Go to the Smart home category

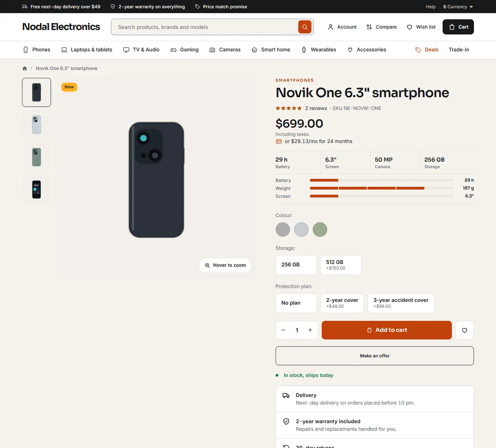(x=270, y=50)
